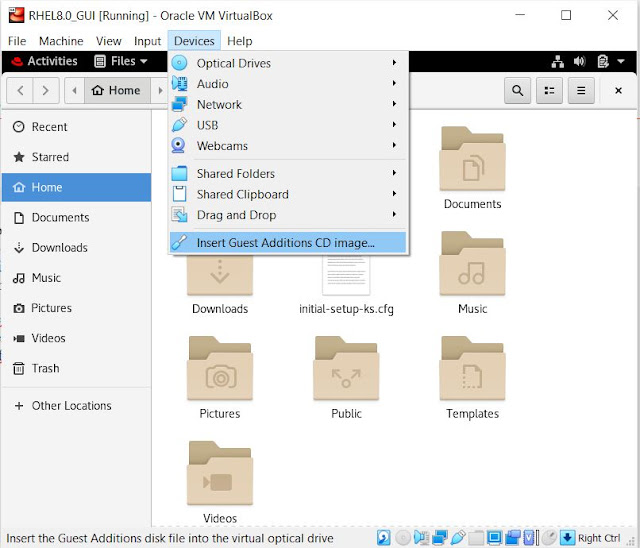This screenshot has height=548, width=640.
Task: Go back with the left arrow button
Action: (20, 90)
